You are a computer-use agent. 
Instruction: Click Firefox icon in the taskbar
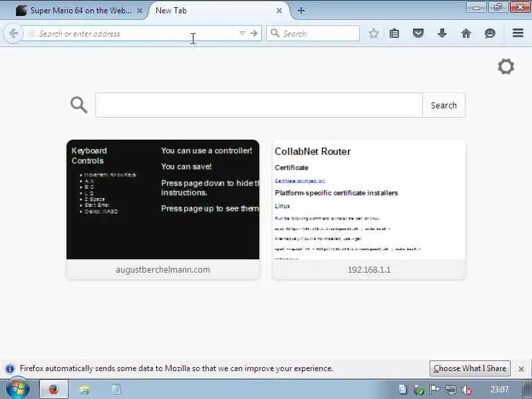[54, 389]
